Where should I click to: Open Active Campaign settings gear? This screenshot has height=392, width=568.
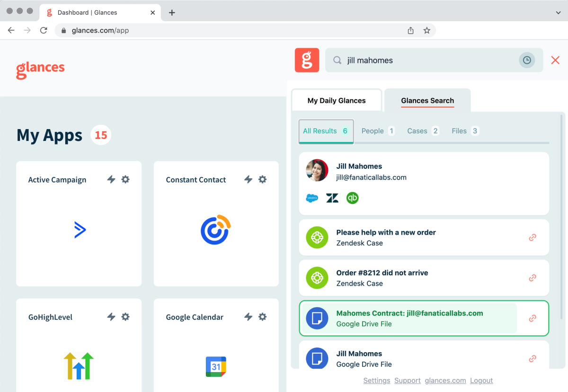click(x=125, y=179)
